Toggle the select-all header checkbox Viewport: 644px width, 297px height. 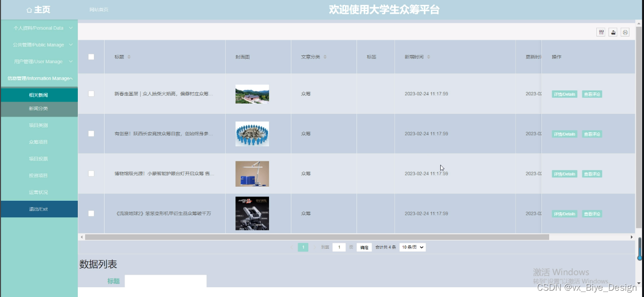tap(91, 57)
